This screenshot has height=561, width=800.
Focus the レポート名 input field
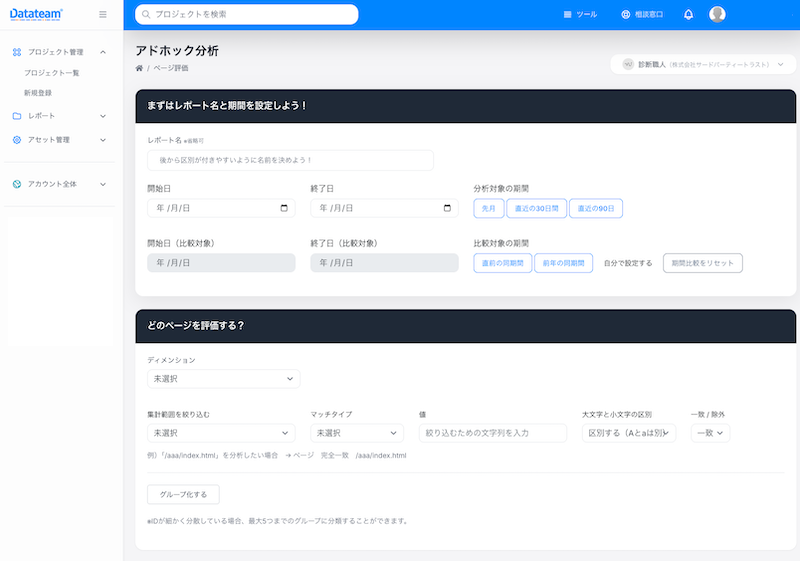[x=290, y=160]
